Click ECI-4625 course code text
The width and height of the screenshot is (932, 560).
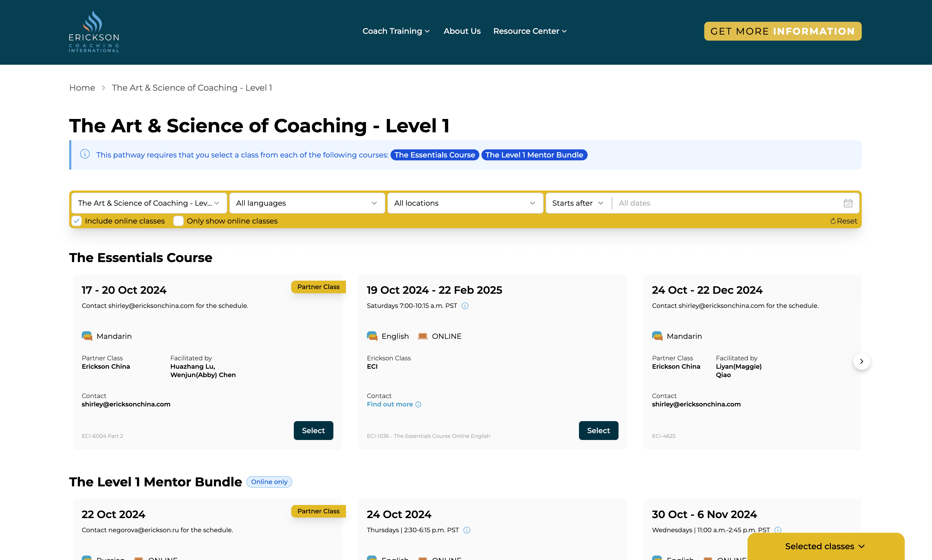[x=663, y=436]
